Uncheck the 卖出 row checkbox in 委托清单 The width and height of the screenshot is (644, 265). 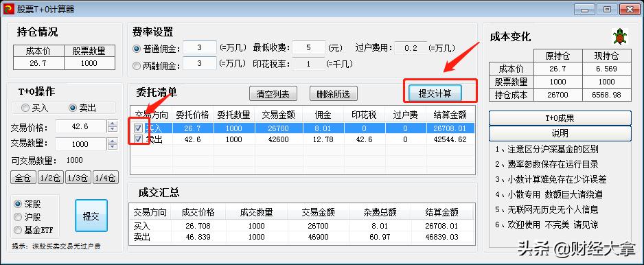(x=139, y=139)
